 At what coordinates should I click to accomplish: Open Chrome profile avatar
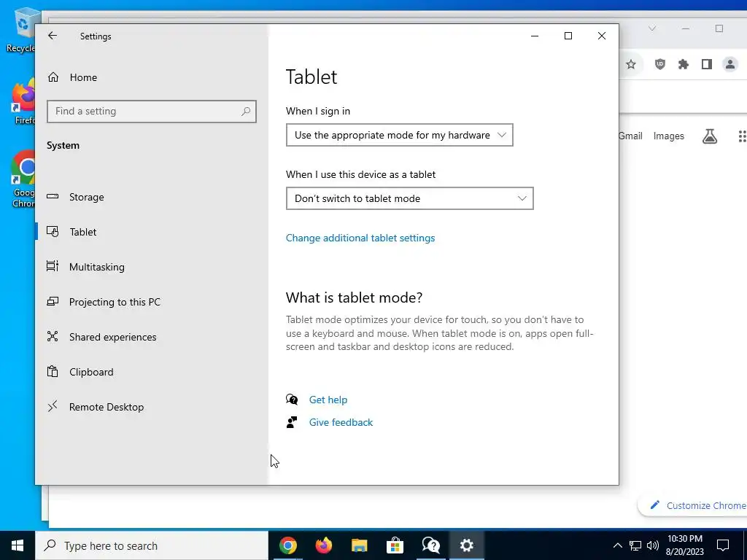point(729,64)
